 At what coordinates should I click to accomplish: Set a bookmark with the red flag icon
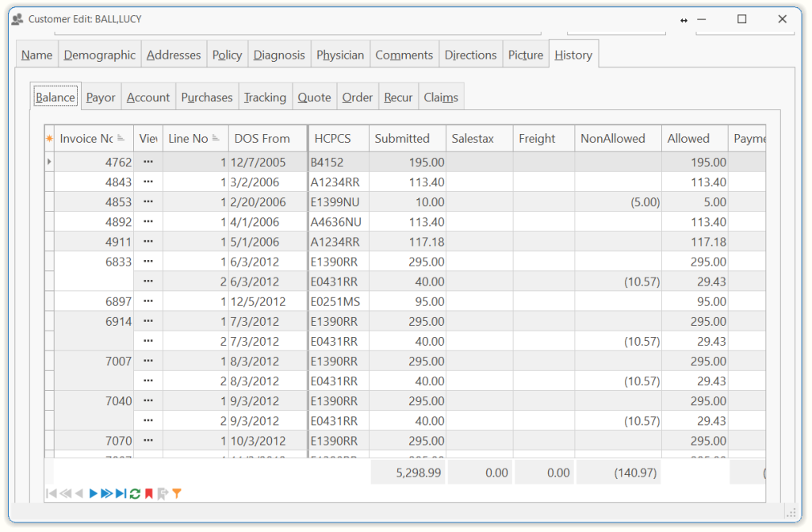pyautogui.click(x=148, y=494)
